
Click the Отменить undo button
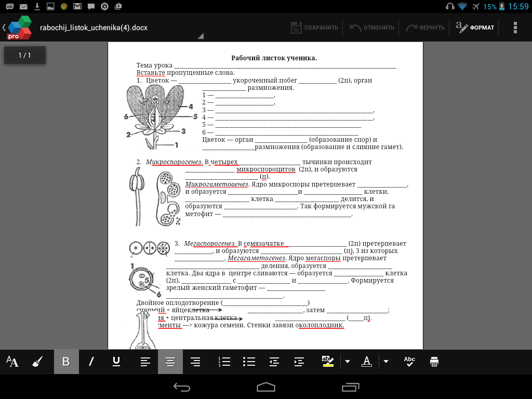pyautogui.click(x=372, y=28)
